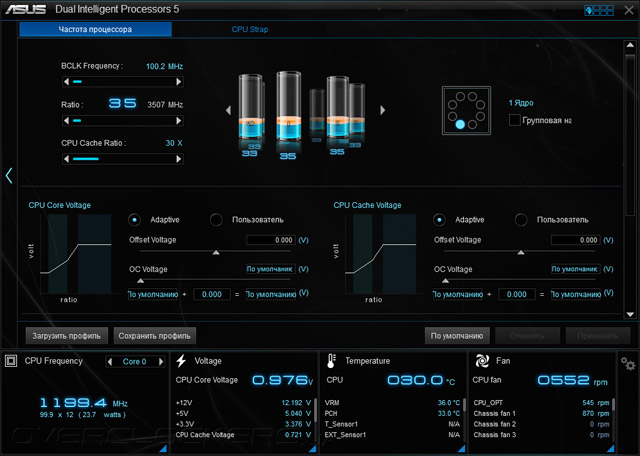Click the ASUS logo

coord(26,10)
